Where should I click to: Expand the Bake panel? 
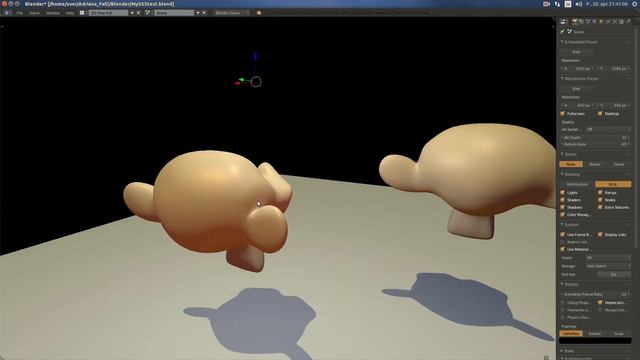coord(562,351)
